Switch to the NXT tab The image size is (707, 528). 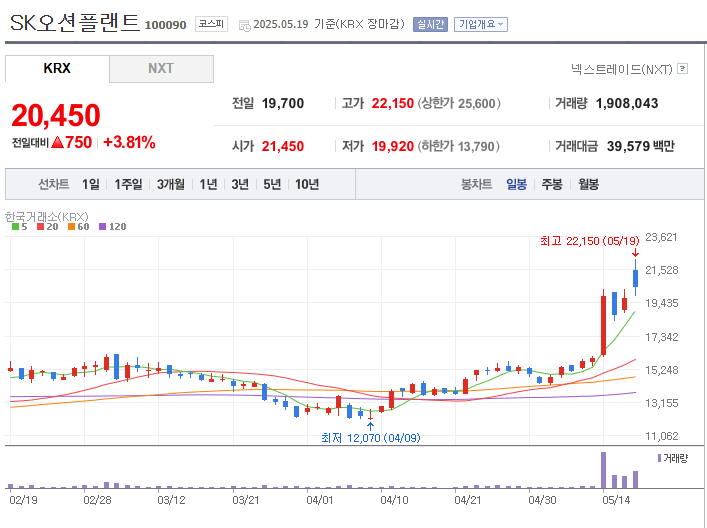click(x=161, y=69)
